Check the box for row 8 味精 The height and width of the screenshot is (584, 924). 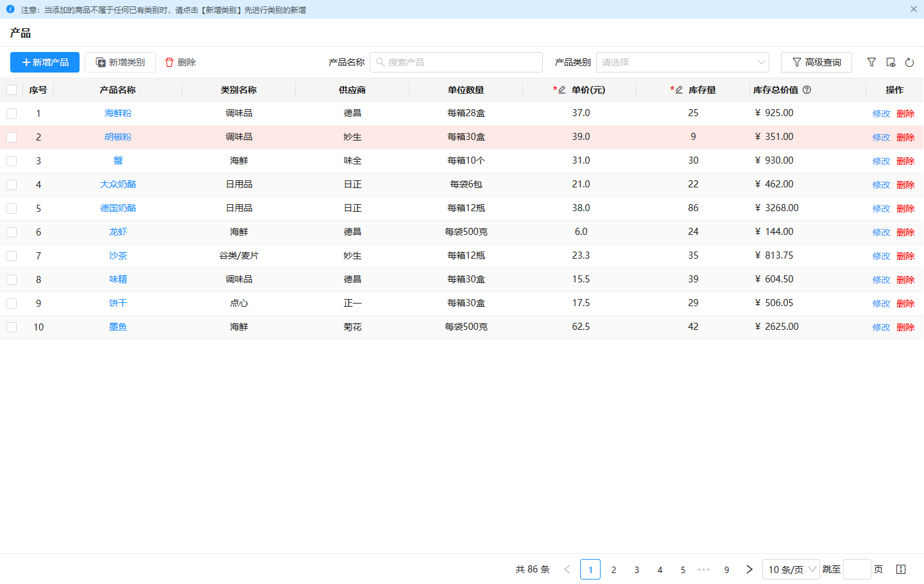(x=12, y=280)
